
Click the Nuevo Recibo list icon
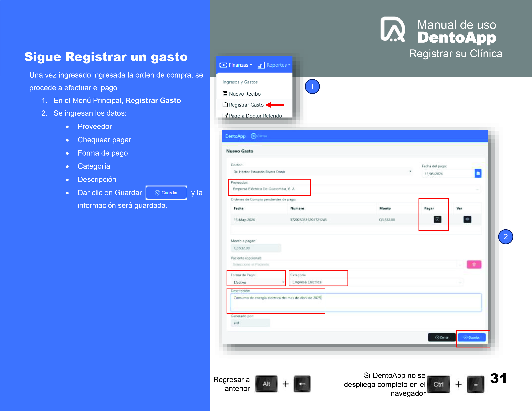click(225, 93)
